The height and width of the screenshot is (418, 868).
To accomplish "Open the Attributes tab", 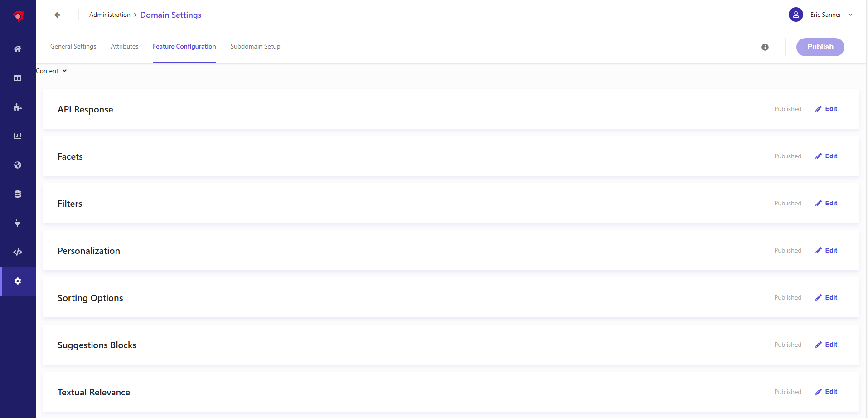I will 125,47.
